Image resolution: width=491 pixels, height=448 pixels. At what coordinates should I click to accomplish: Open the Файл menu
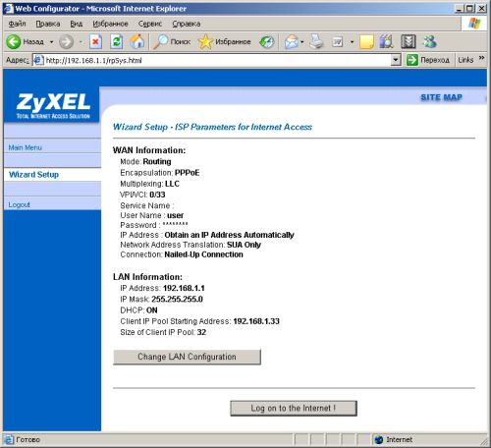[17, 24]
